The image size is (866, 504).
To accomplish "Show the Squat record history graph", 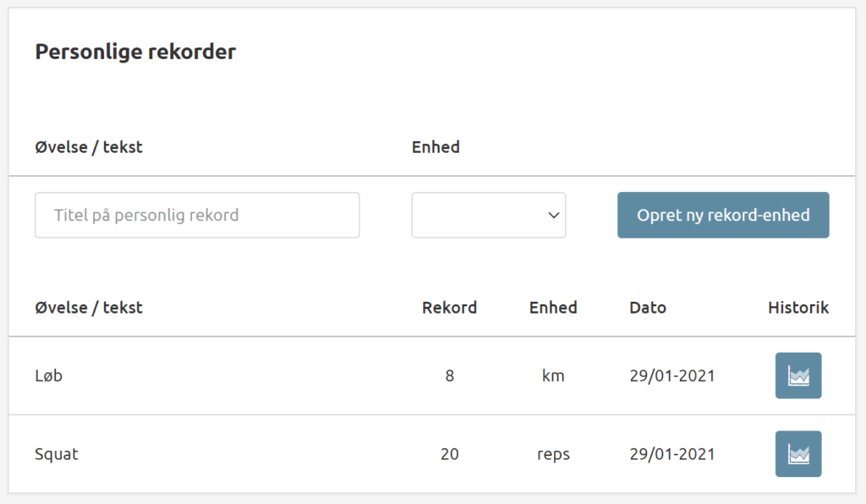I will click(797, 454).
